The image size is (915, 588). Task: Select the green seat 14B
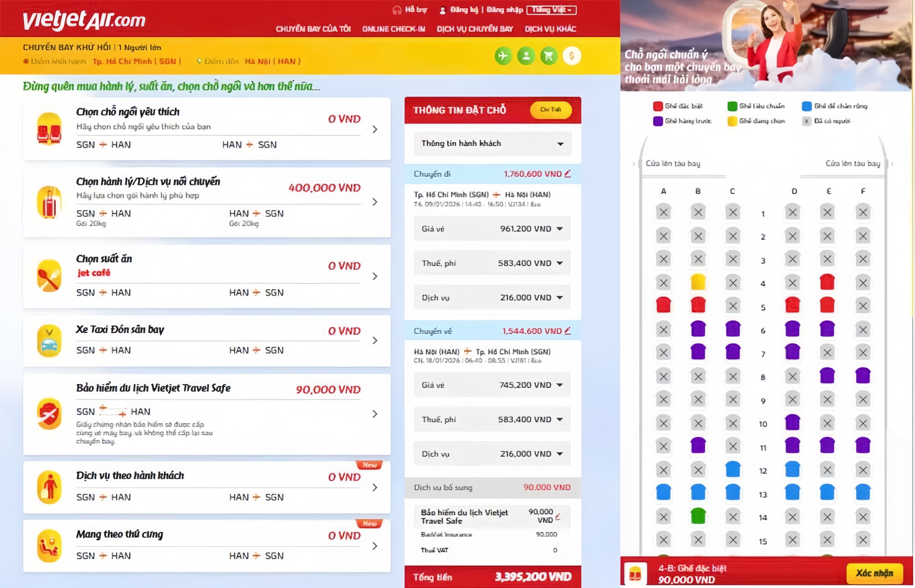698,516
